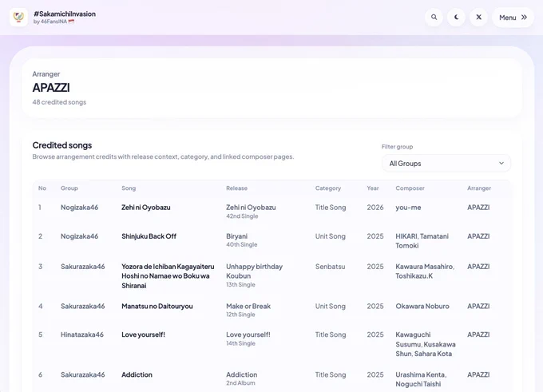Open composer you-me
Viewport: 543px width, 392px height.
point(408,208)
